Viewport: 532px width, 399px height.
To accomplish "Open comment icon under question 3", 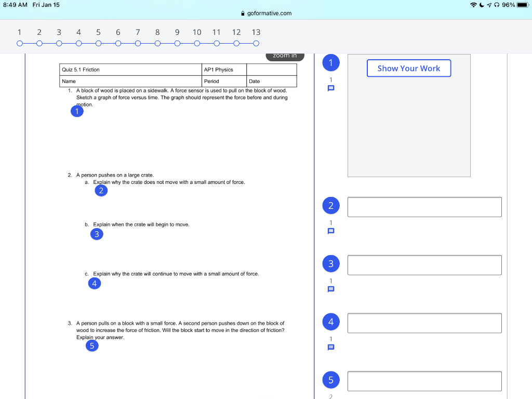I will (x=331, y=289).
